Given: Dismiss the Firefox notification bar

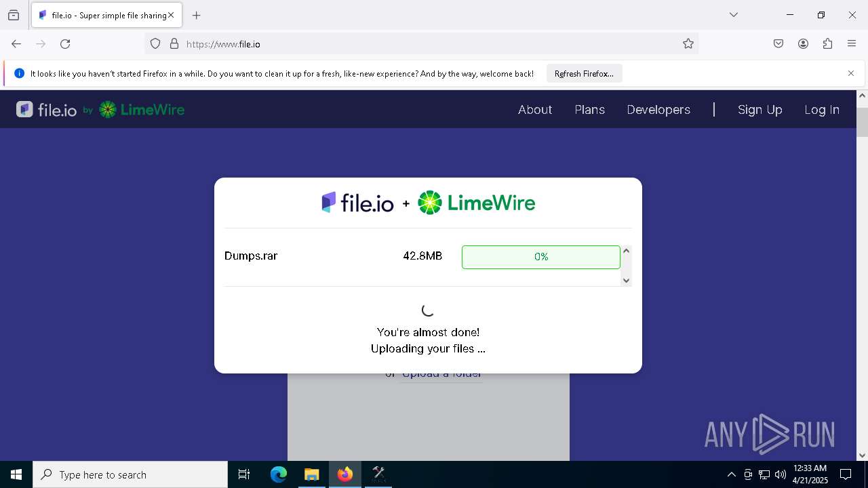Looking at the screenshot, I should pyautogui.click(x=851, y=73).
